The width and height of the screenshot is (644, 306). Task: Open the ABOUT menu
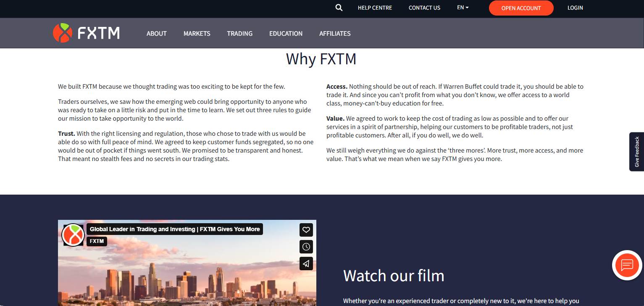tap(157, 34)
